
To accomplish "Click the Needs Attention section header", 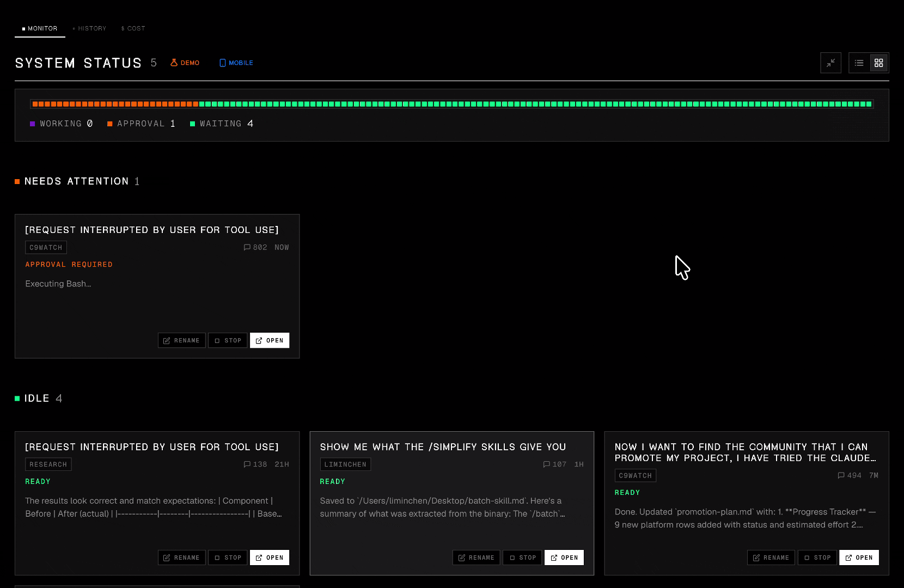I will pos(77,181).
